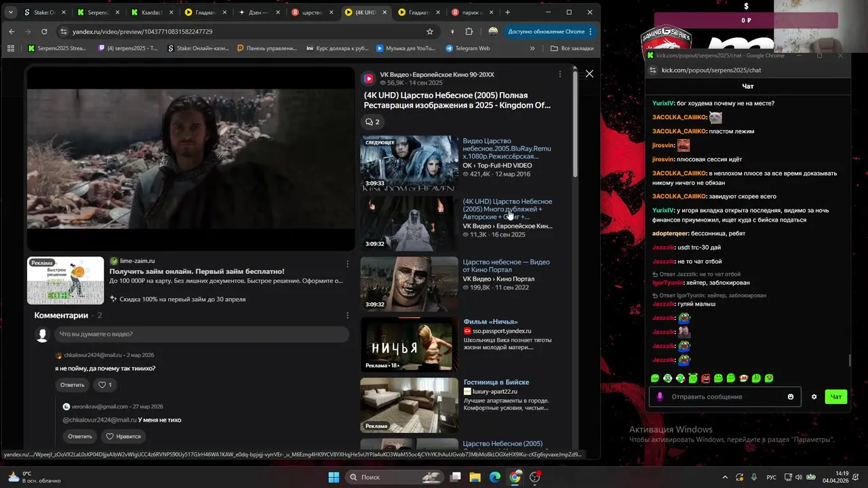Like the chkalovur2424 comment with the heart
Screen dimensions: 868x488
(x=105, y=385)
